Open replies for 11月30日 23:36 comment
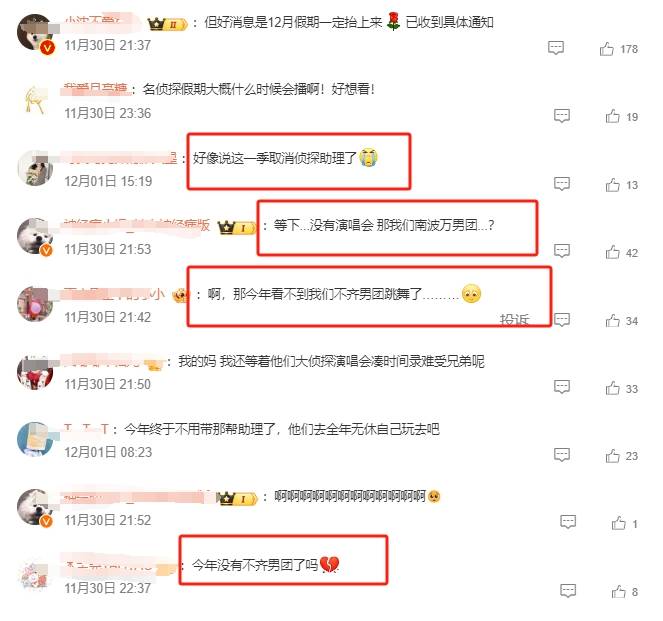Screen dimensions: 663x621 [562, 115]
